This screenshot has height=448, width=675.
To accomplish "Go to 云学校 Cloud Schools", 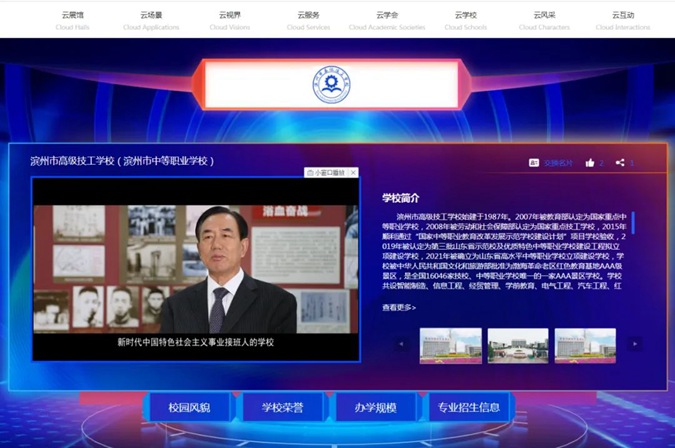I will [466, 20].
